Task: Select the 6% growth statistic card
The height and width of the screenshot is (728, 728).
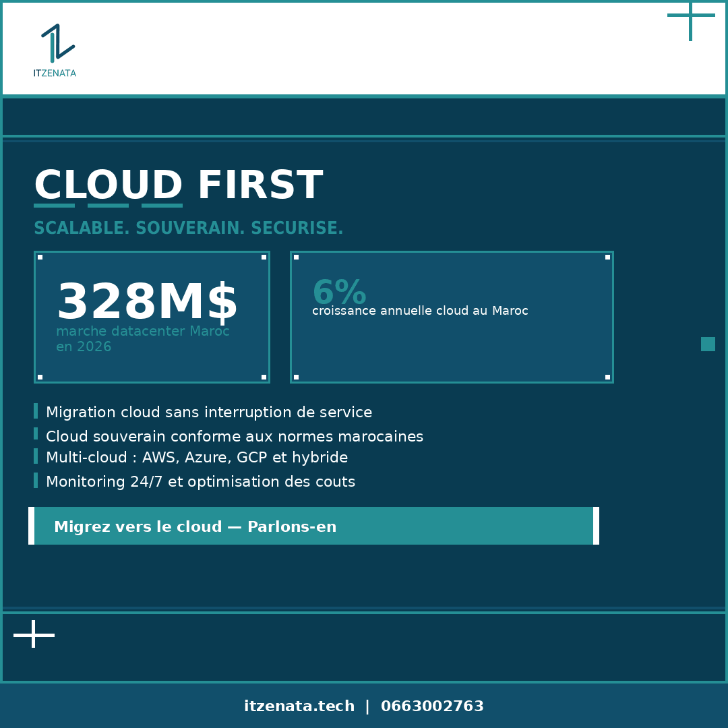Action: (452, 317)
